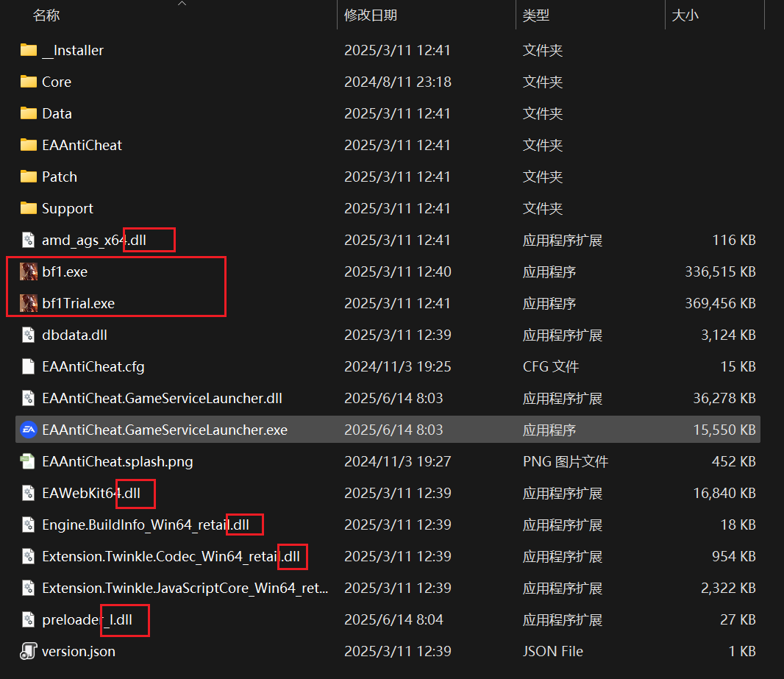784x679 pixels.
Task: Click the JSON File type cell
Action: coord(553,651)
